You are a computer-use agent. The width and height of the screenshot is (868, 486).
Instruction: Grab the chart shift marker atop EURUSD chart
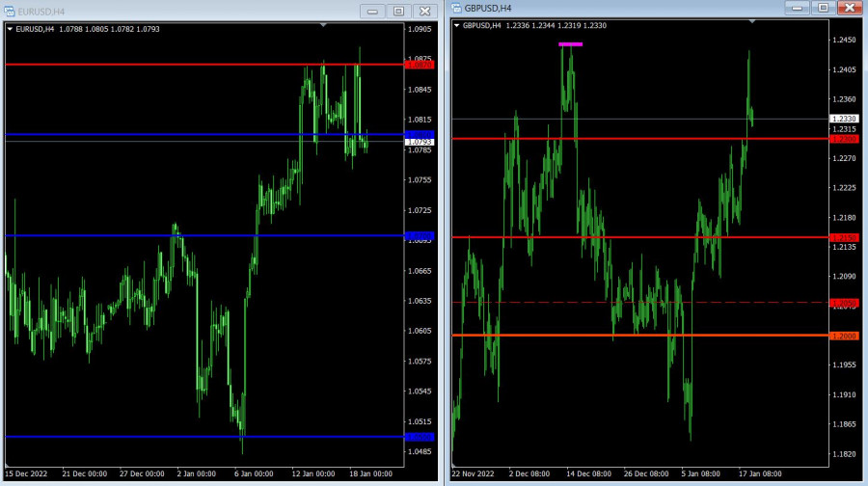(323, 25)
